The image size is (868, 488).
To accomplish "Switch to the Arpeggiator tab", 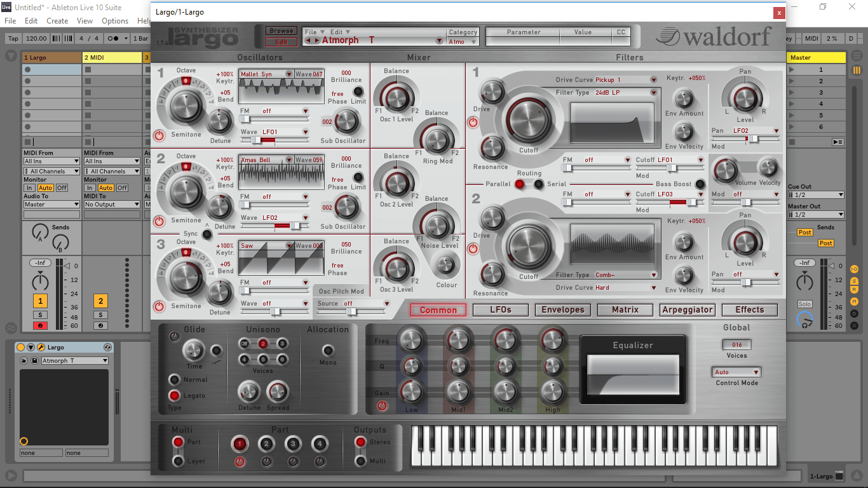I will point(688,310).
